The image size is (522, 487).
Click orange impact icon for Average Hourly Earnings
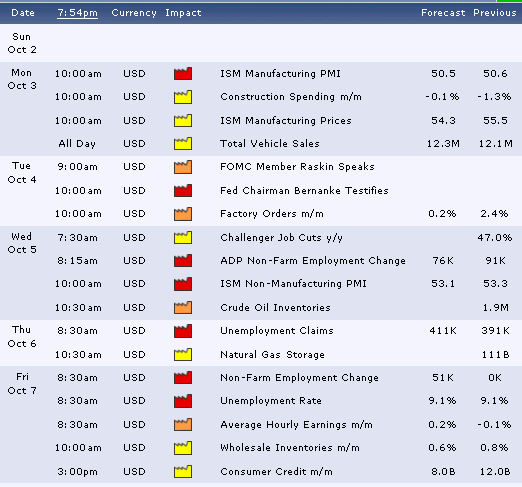[183, 425]
